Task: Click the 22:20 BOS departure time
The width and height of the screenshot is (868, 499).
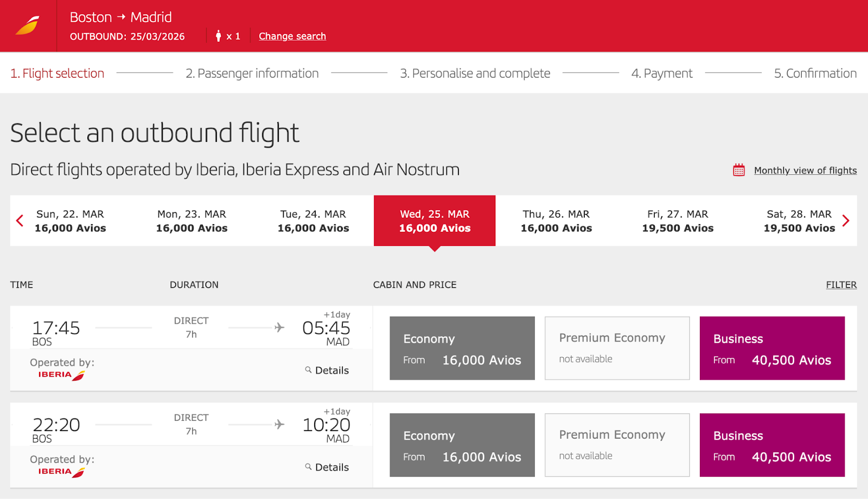Action: coord(56,425)
